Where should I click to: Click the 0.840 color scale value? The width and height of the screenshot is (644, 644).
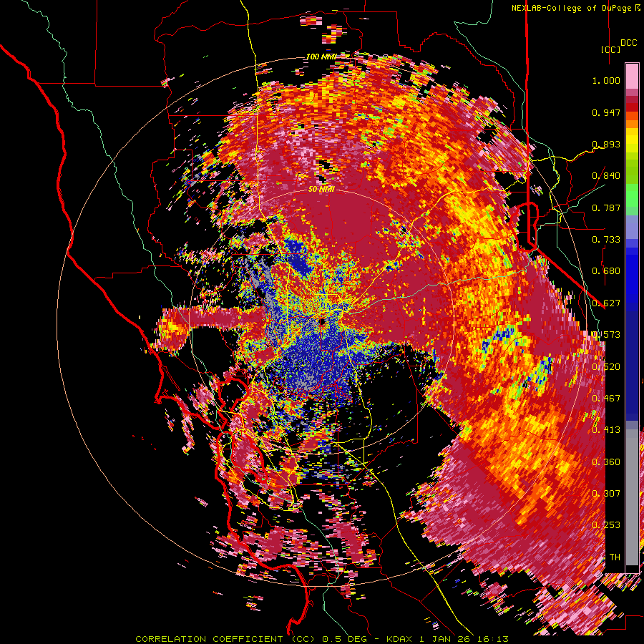[606, 176]
